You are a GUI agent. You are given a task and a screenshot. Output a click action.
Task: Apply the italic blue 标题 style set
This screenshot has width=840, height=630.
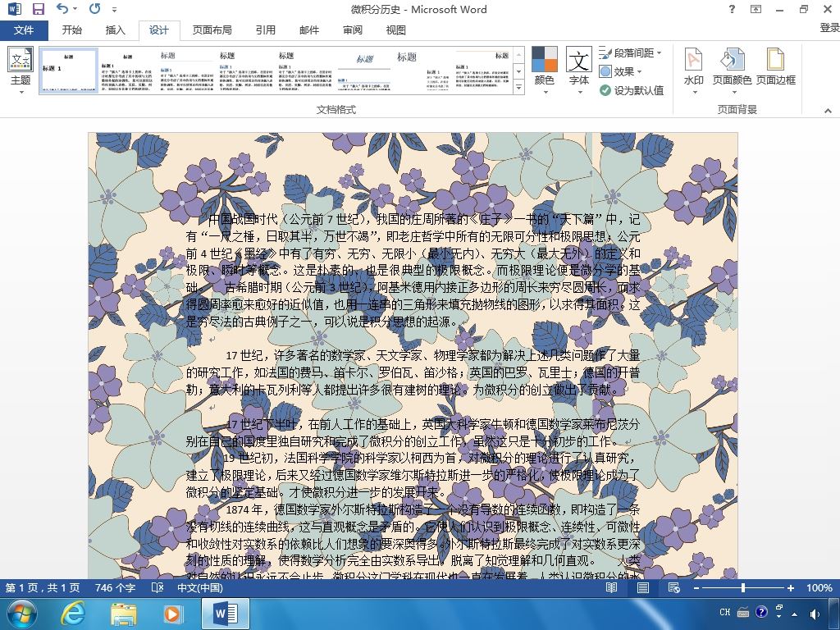click(364, 71)
